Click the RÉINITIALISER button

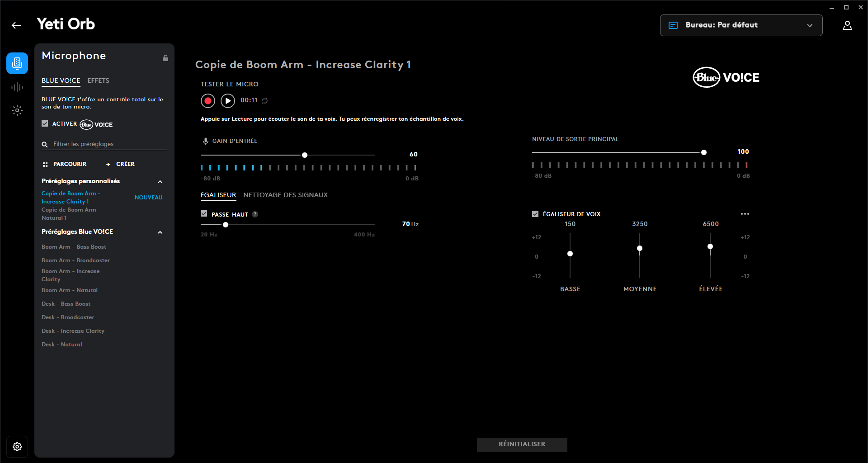click(522, 444)
